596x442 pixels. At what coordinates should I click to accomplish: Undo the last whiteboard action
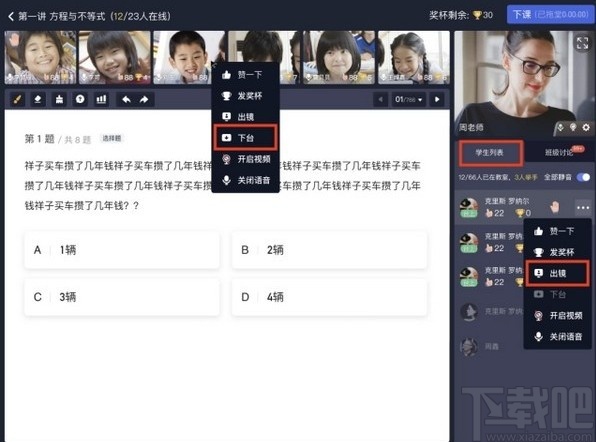click(126, 100)
